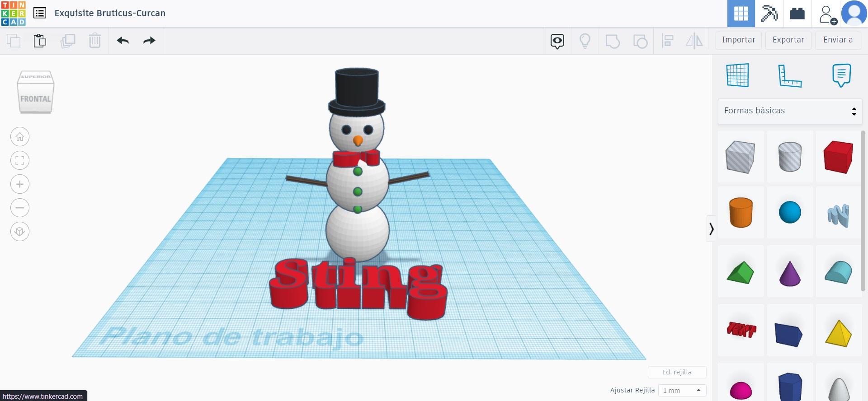868x401 pixels.
Task: Zoom in with the plus button
Action: [20, 184]
